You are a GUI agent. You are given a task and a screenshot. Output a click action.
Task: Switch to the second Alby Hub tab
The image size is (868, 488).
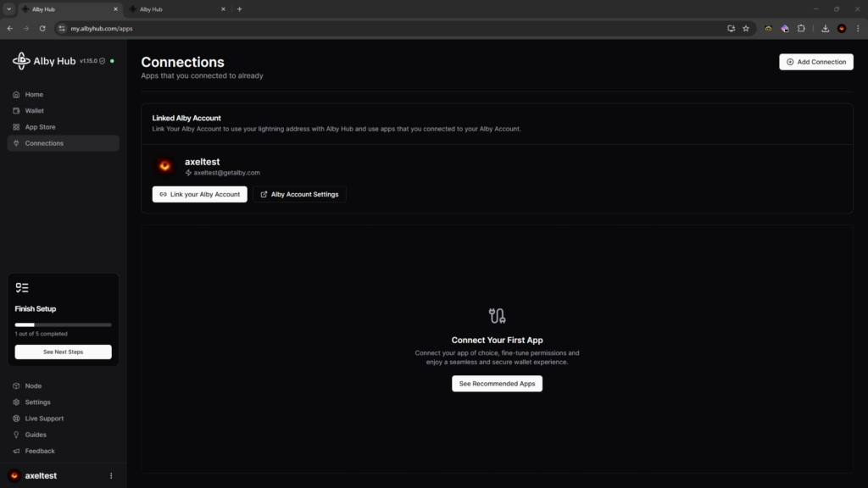pos(176,9)
